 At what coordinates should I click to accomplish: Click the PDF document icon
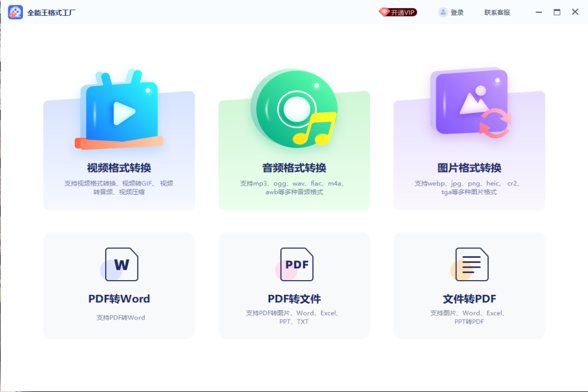tap(295, 264)
